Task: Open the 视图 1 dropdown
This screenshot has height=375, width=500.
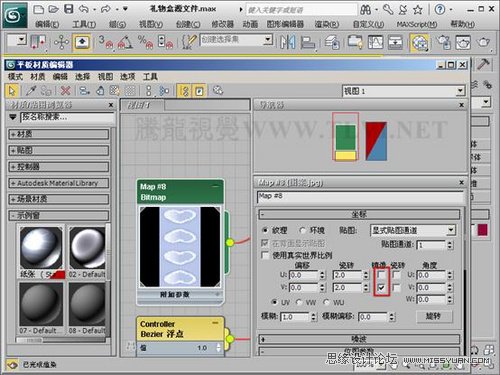Action: point(404,91)
